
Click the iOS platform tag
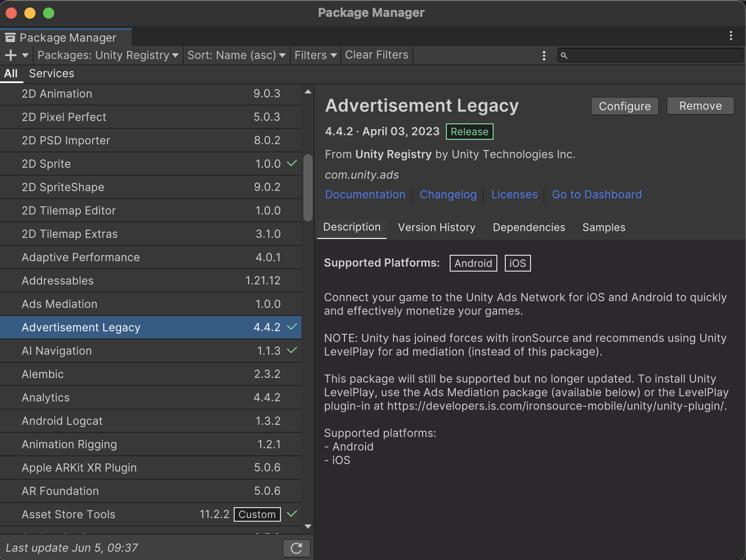[517, 263]
